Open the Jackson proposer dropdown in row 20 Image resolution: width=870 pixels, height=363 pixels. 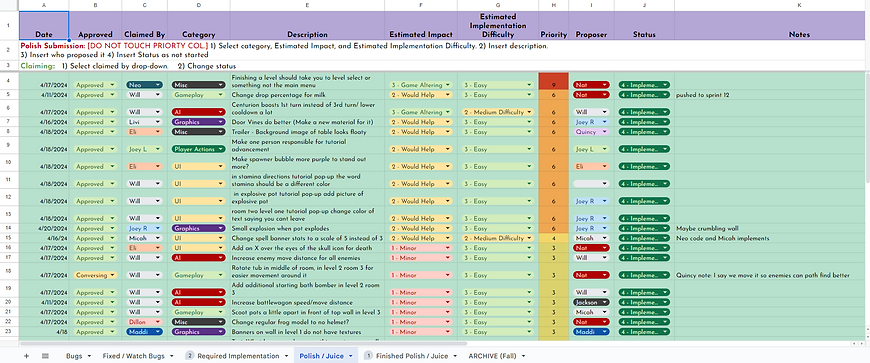(591, 302)
